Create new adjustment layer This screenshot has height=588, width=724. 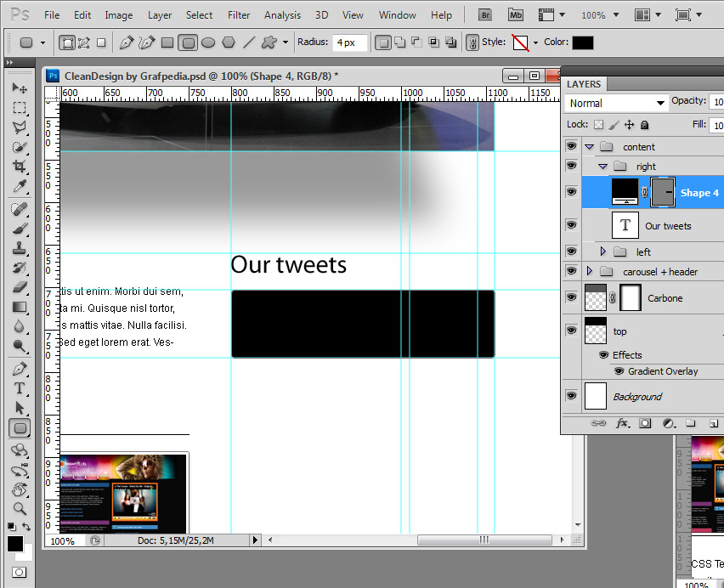tap(669, 423)
